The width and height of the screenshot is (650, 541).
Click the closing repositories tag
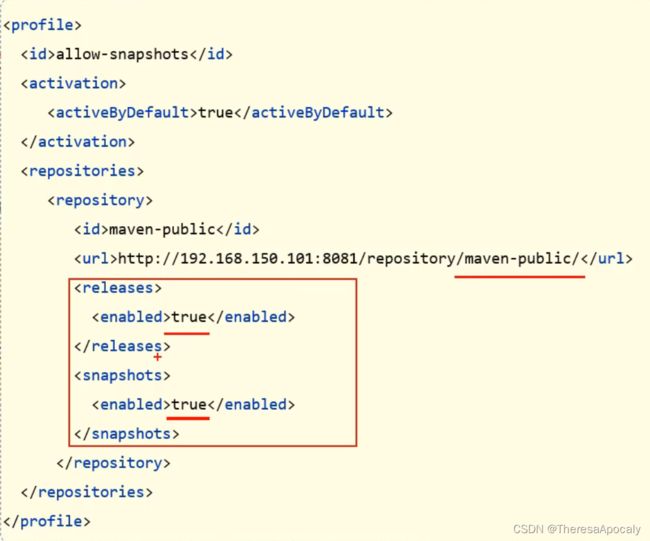[x=87, y=492]
